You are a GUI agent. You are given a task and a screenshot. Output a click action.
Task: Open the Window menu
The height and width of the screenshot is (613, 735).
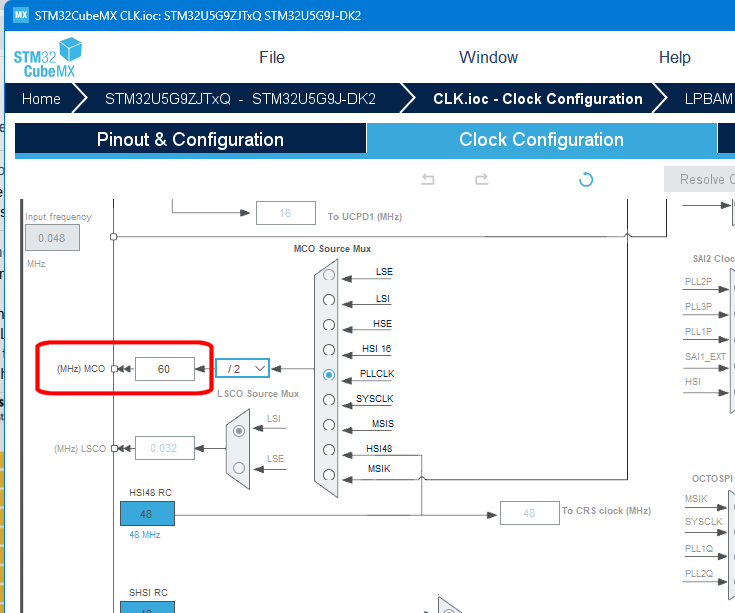[488, 57]
